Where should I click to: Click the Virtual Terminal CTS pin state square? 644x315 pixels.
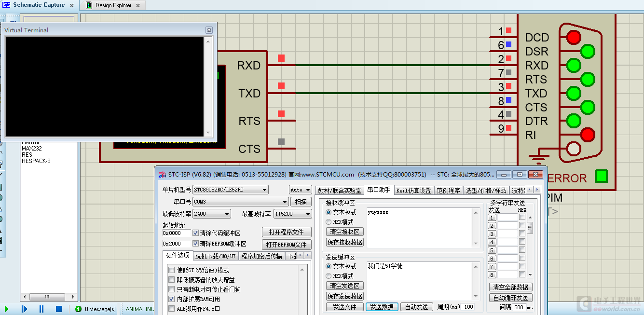coord(281,142)
